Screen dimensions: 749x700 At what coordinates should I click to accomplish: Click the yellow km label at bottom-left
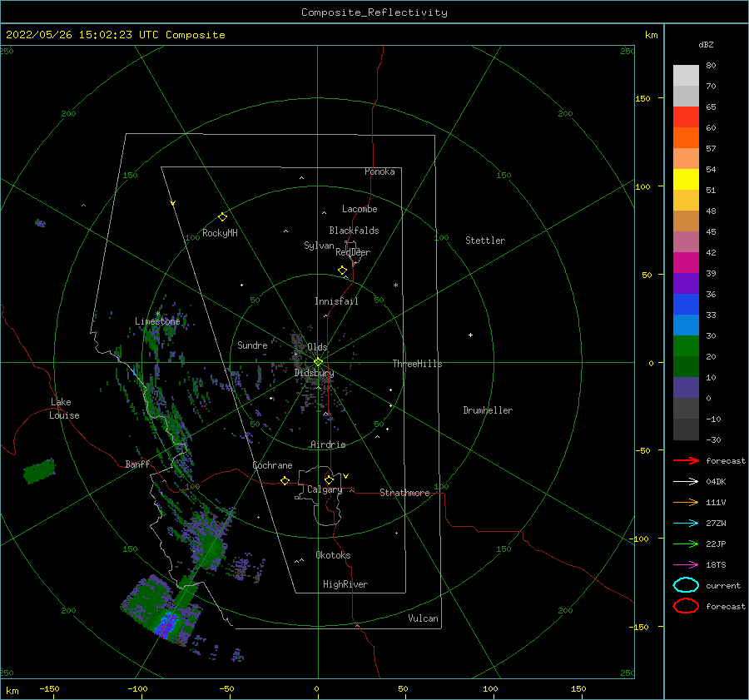coord(12,691)
